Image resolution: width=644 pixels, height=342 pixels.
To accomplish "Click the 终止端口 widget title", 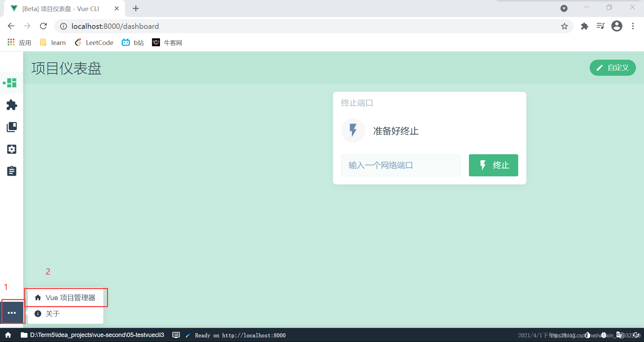I will pyautogui.click(x=357, y=103).
